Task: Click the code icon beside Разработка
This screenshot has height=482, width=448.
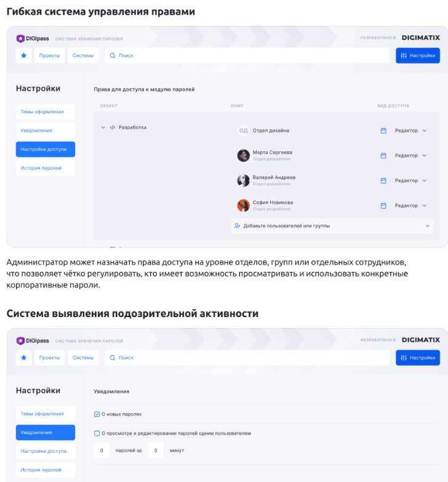Action: click(113, 127)
